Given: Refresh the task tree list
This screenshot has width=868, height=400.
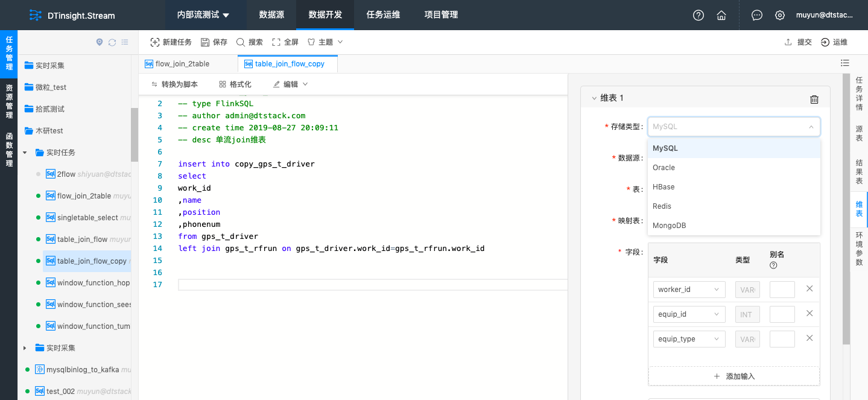Looking at the screenshot, I should pyautogui.click(x=112, y=42).
